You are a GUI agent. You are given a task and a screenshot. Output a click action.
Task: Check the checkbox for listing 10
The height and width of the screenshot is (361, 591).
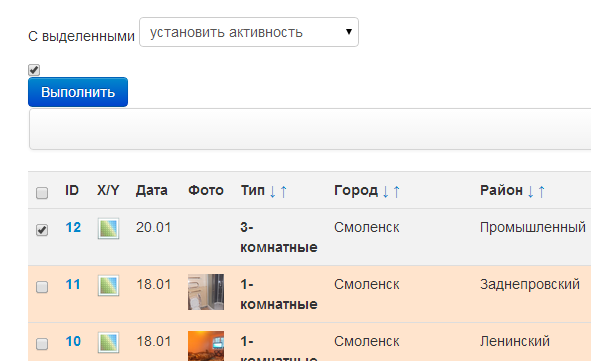point(42,344)
